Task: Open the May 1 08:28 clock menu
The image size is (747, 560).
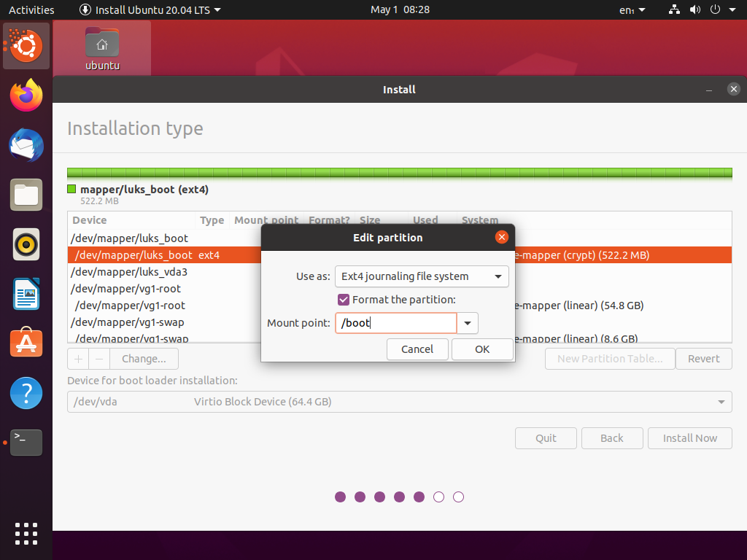Action: pos(400,9)
